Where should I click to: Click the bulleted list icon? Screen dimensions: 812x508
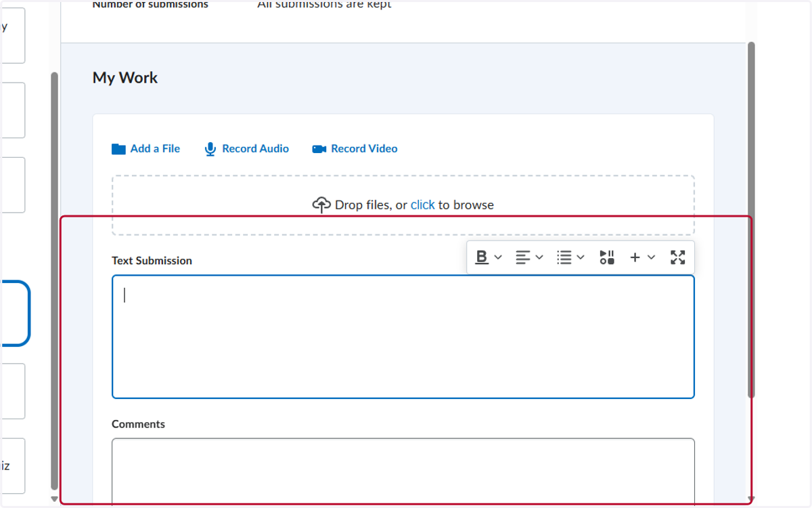coord(564,257)
